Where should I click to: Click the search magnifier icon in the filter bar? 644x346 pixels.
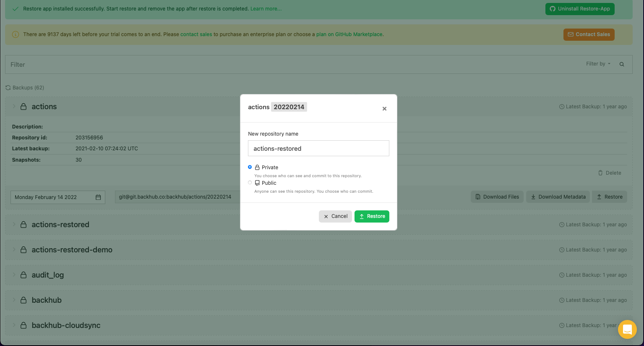(621, 64)
